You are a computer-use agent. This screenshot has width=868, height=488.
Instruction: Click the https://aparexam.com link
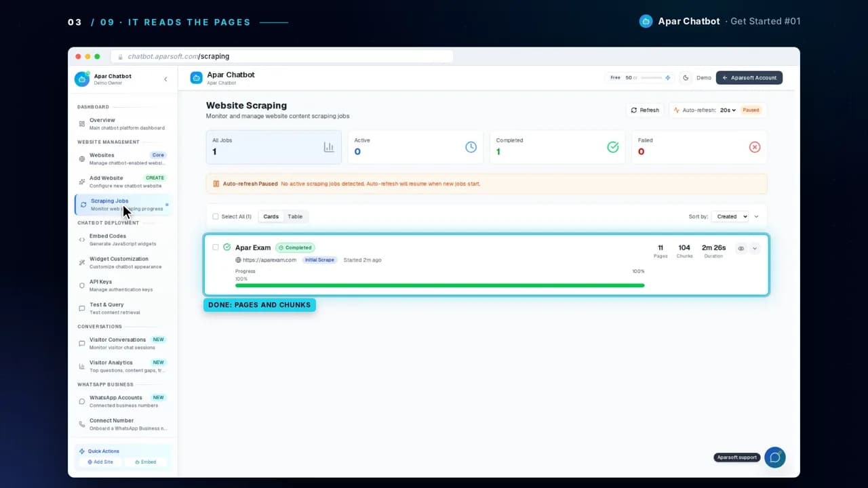pyautogui.click(x=270, y=260)
